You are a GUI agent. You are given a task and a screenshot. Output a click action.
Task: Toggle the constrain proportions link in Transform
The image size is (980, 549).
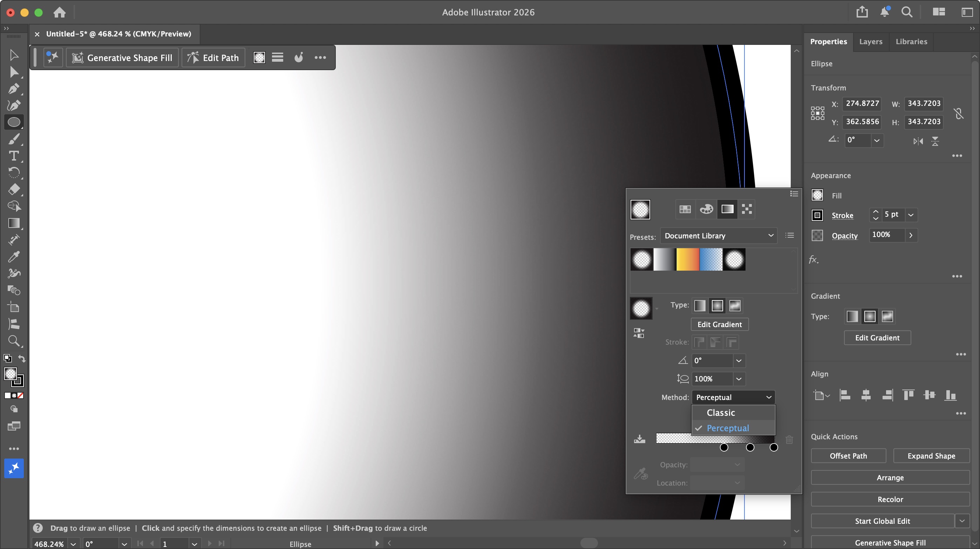tap(959, 113)
